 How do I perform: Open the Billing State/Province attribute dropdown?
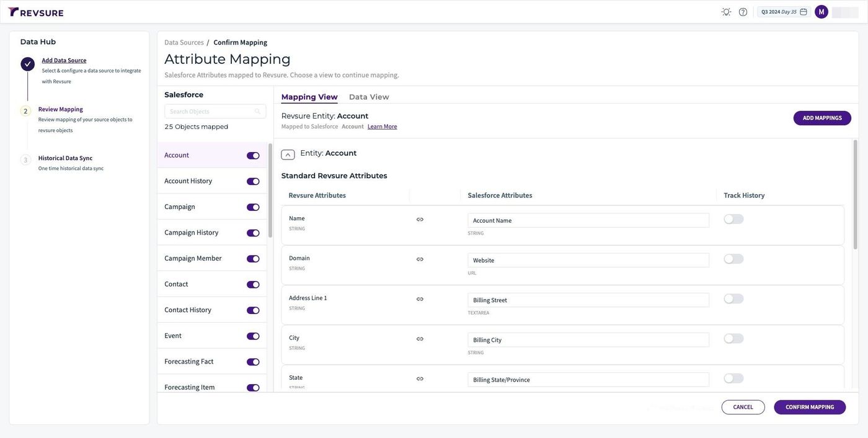pos(588,379)
